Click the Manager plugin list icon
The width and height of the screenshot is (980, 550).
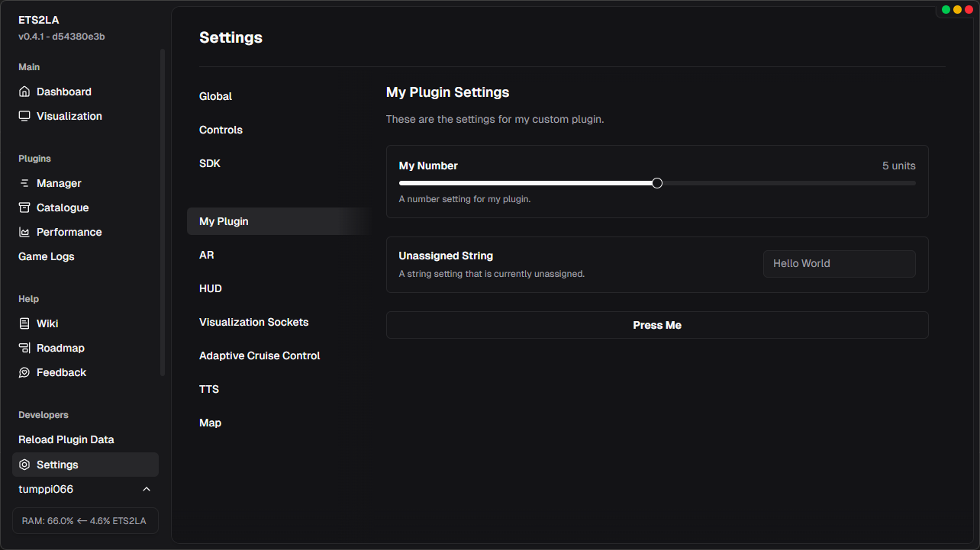click(x=25, y=182)
